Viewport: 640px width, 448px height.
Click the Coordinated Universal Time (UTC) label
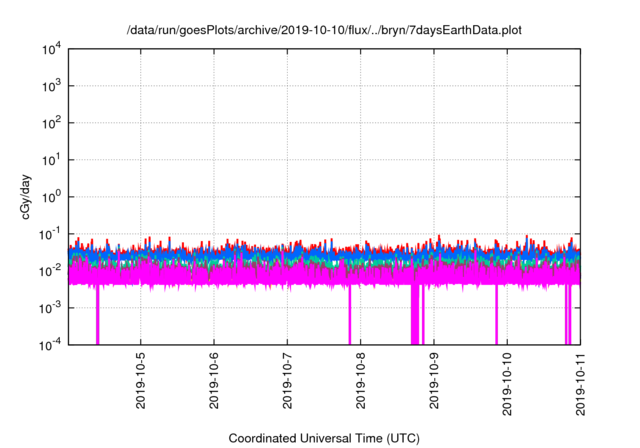tap(324, 438)
